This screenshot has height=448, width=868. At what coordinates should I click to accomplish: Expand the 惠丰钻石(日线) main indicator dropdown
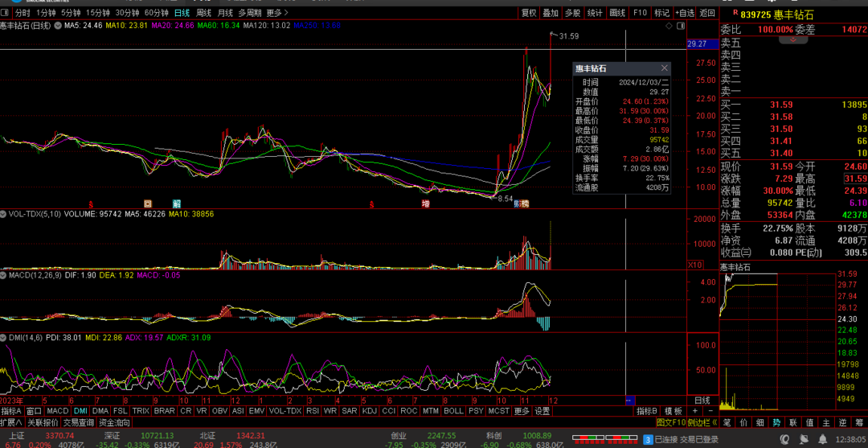57,26
